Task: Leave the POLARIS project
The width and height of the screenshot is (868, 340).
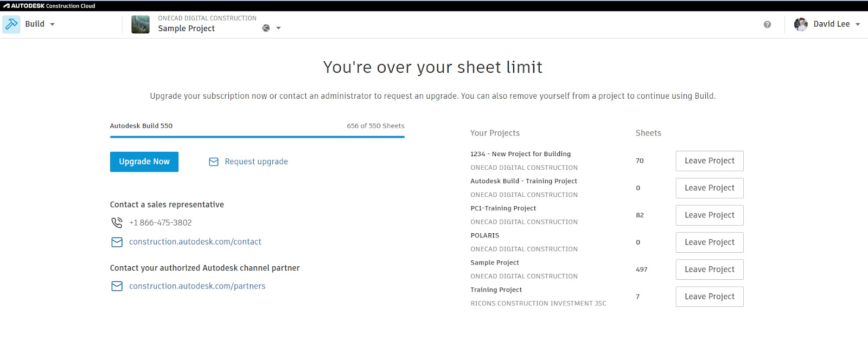Action: 710,242
